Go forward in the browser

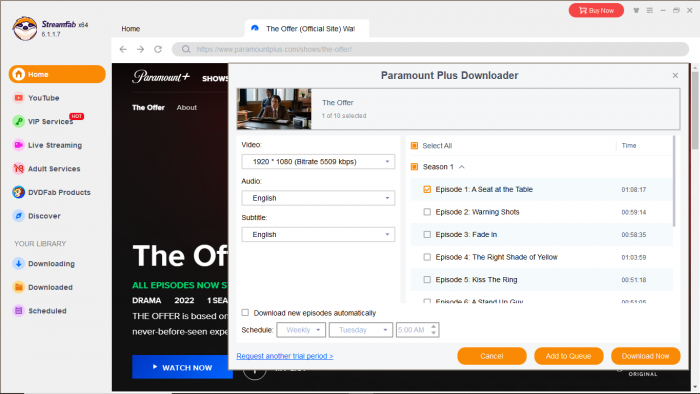pyautogui.click(x=141, y=49)
